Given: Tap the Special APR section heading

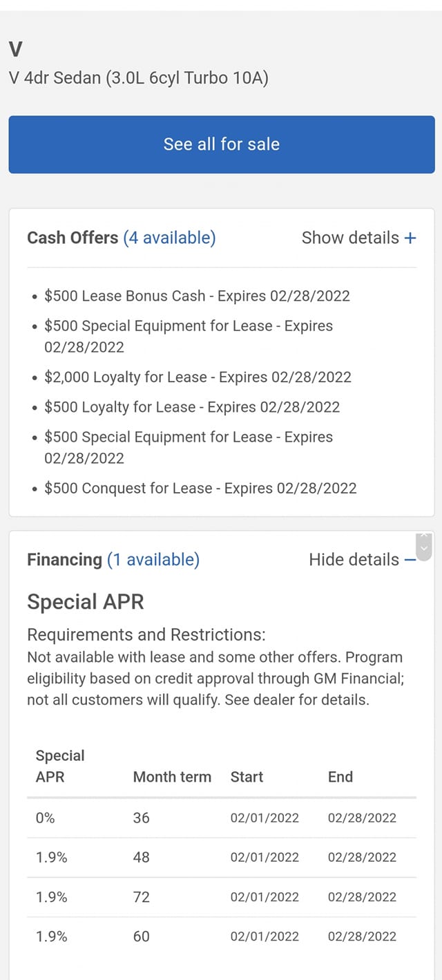Looking at the screenshot, I should (86, 602).
